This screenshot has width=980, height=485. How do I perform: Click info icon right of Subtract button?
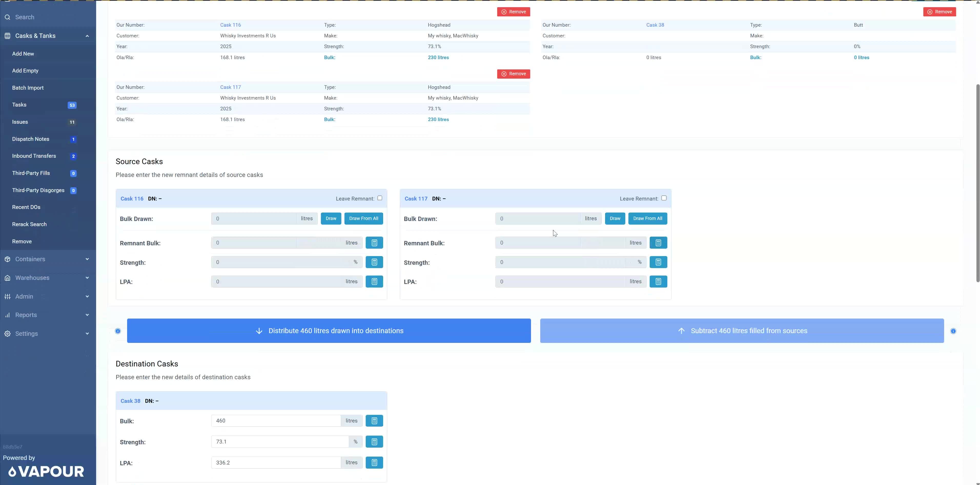[x=953, y=331]
